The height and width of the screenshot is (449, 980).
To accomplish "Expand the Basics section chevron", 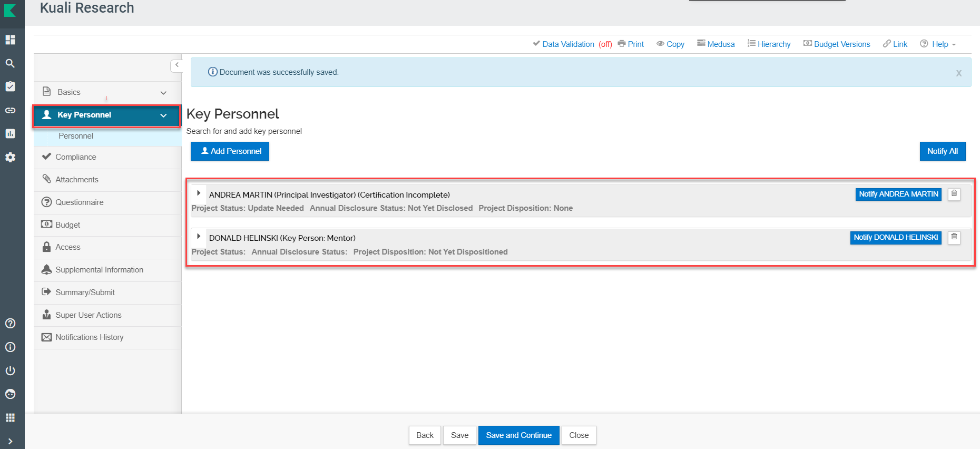I will coord(163,93).
